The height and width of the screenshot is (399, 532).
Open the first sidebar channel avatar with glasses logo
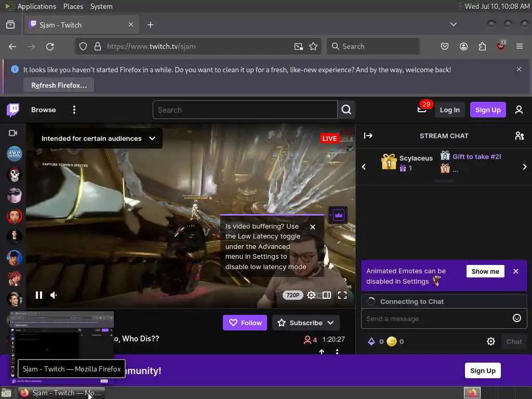pos(14,153)
